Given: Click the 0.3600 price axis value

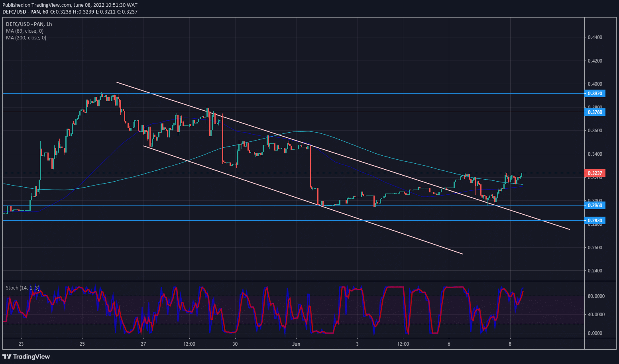Looking at the screenshot, I should [595, 131].
